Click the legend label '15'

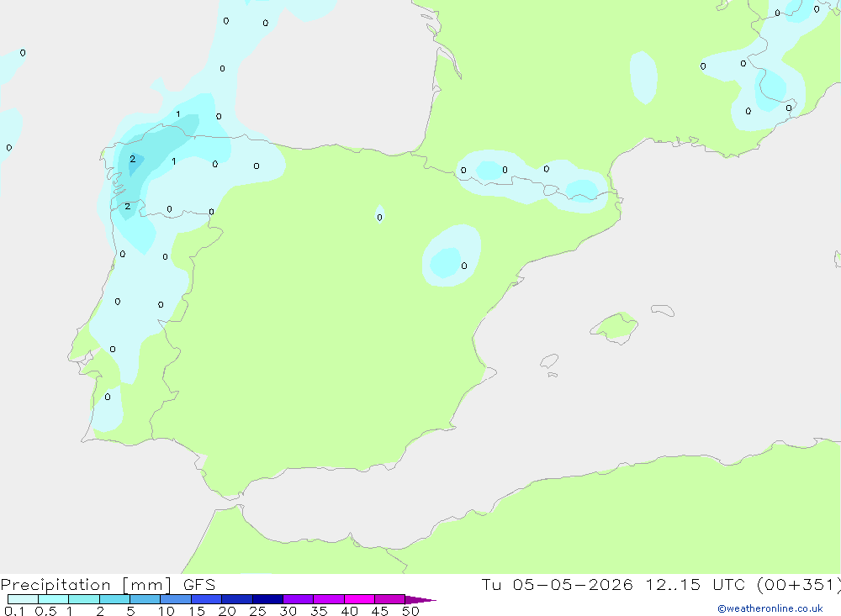[x=197, y=611]
